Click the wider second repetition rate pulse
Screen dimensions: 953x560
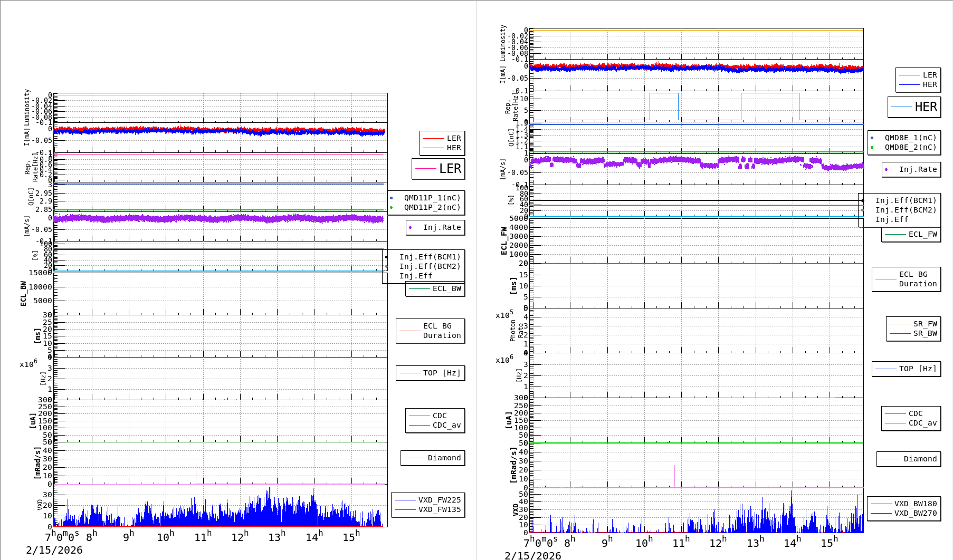(x=769, y=94)
